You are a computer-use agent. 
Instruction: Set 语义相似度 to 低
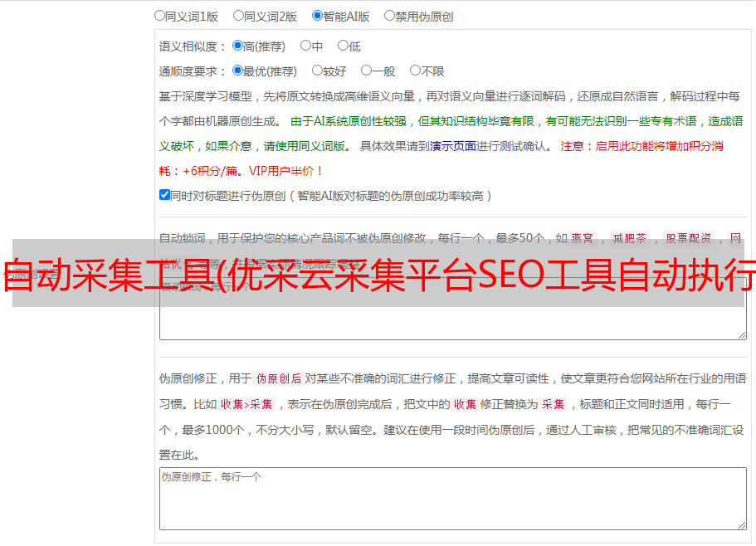click(343, 46)
